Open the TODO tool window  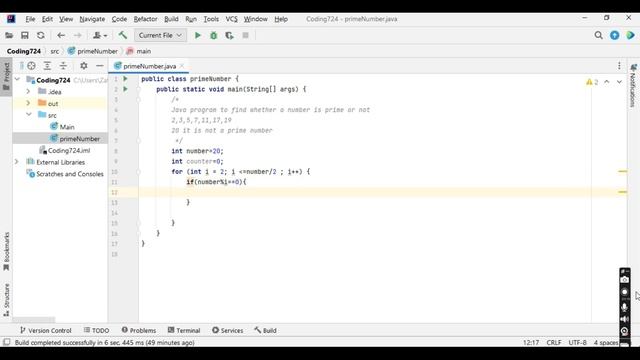pyautogui.click(x=96, y=330)
